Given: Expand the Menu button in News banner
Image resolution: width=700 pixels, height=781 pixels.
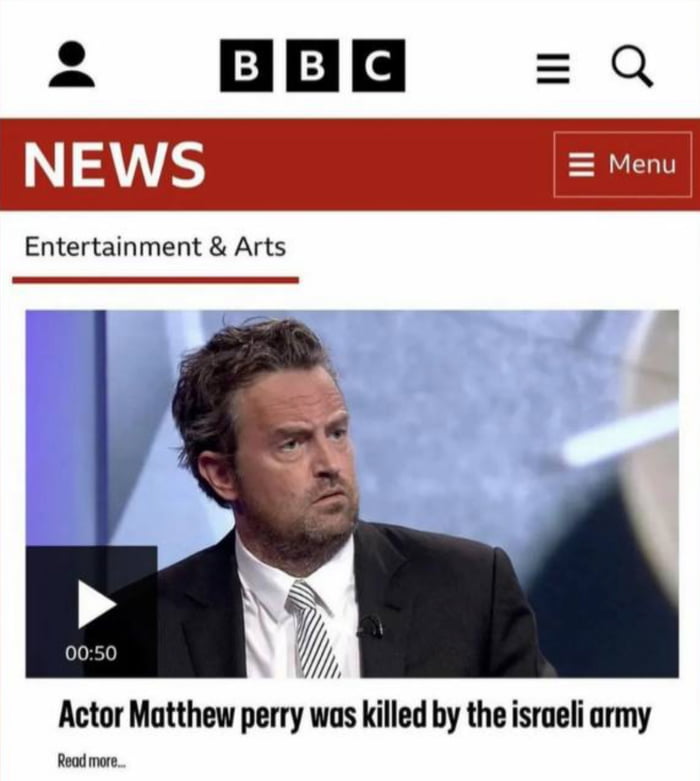Looking at the screenshot, I should [x=623, y=164].
